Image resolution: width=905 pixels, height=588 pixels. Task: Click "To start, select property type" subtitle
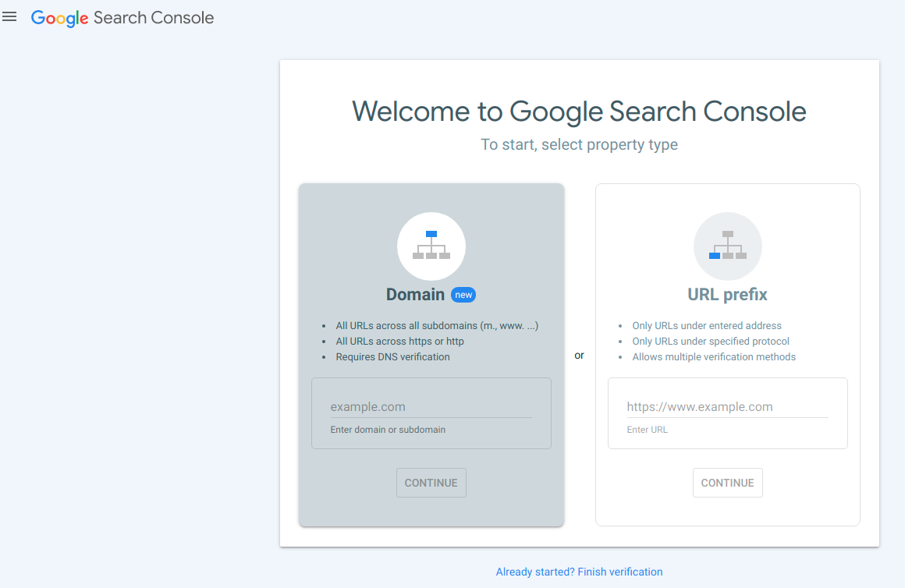click(579, 144)
